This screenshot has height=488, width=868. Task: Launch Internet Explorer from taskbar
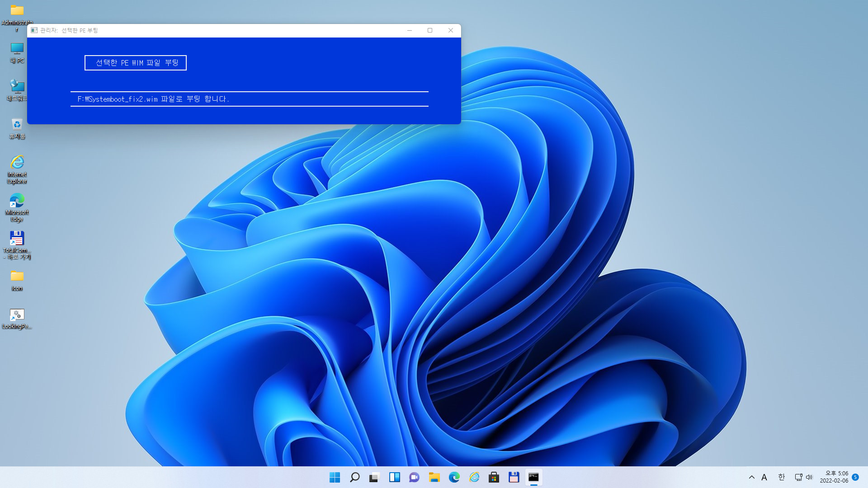point(474,477)
